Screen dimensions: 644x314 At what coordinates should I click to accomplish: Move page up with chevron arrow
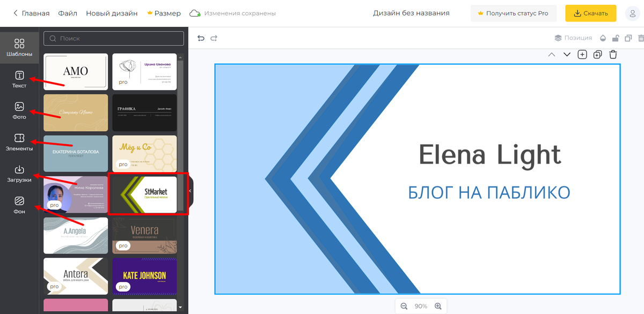[551, 54]
